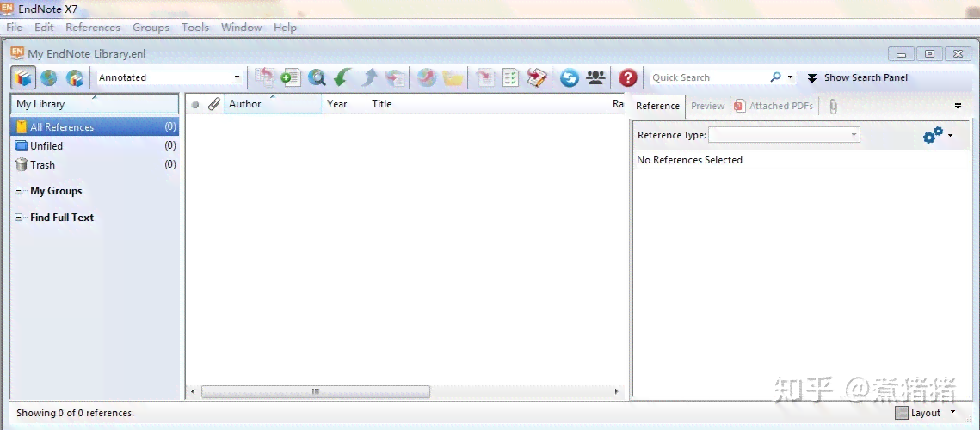Click the Show Search Panel label

click(866, 77)
